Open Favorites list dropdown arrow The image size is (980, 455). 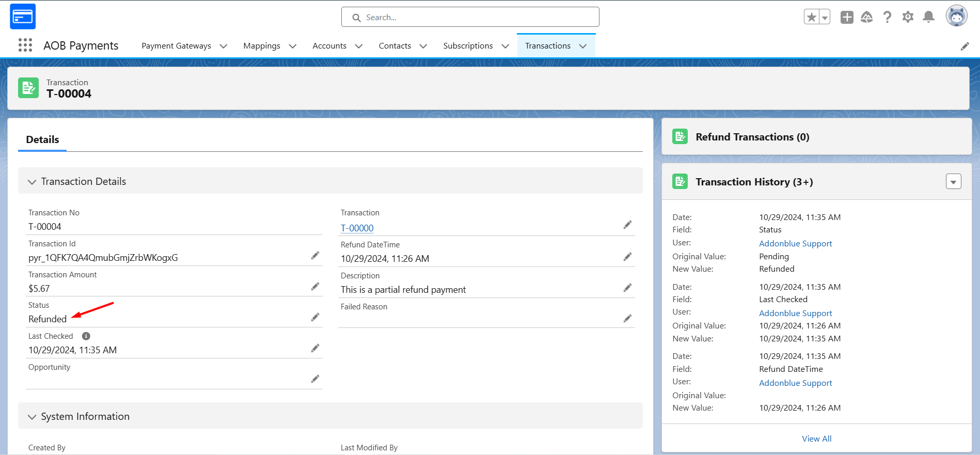[825, 17]
